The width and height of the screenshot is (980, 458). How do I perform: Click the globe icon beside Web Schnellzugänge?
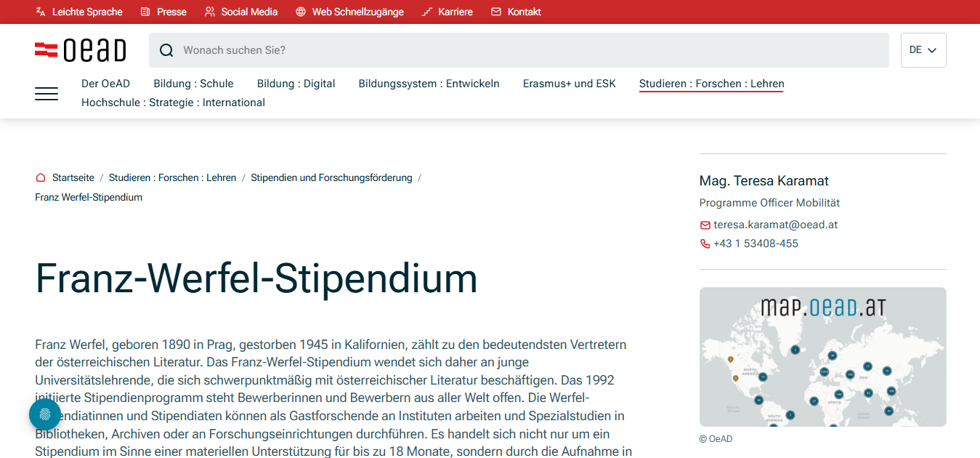click(x=301, y=12)
